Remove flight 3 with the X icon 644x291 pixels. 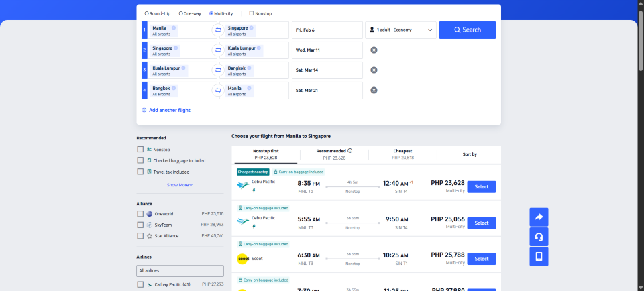pos(374,70)
